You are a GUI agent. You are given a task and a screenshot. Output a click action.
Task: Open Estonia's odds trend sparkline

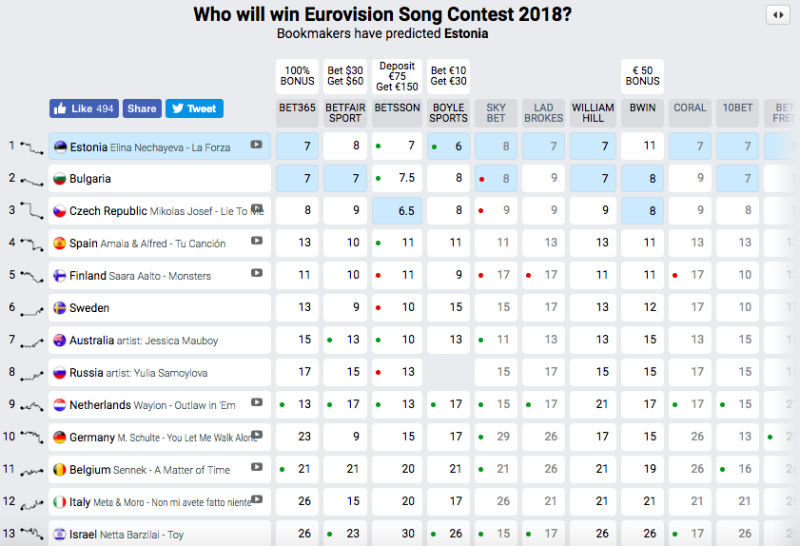32,148
